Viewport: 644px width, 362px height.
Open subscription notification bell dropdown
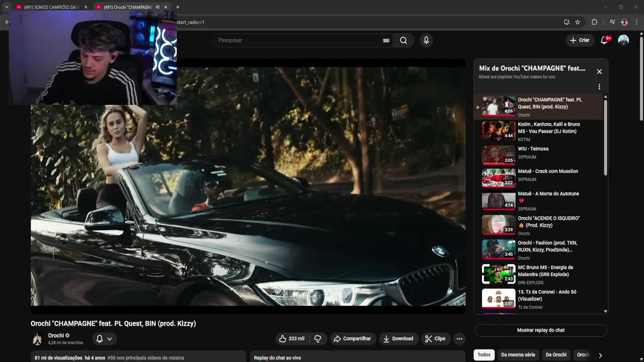click(x=104, y=339)
